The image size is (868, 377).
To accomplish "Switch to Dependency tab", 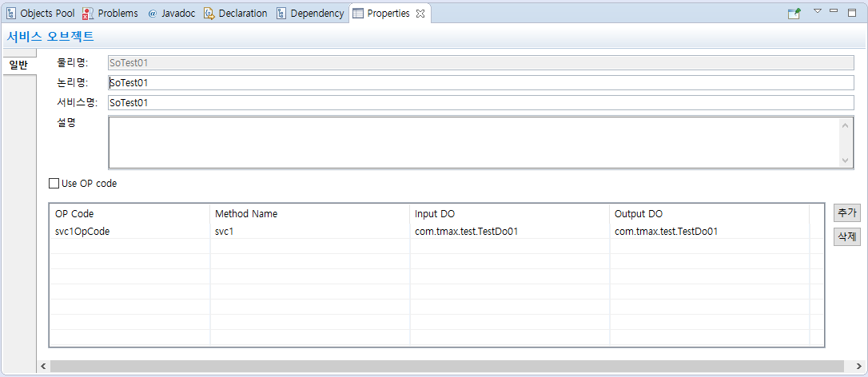I will tap(310, 14).
